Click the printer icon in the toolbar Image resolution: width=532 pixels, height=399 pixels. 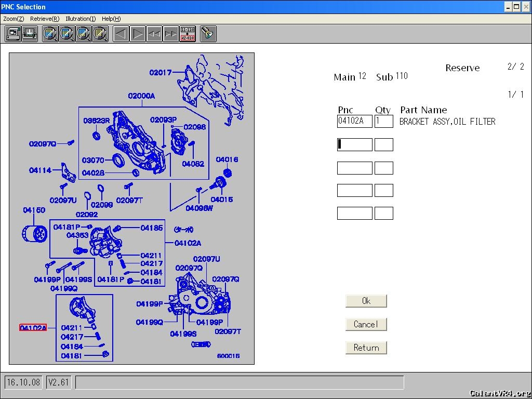coord(30,34)
